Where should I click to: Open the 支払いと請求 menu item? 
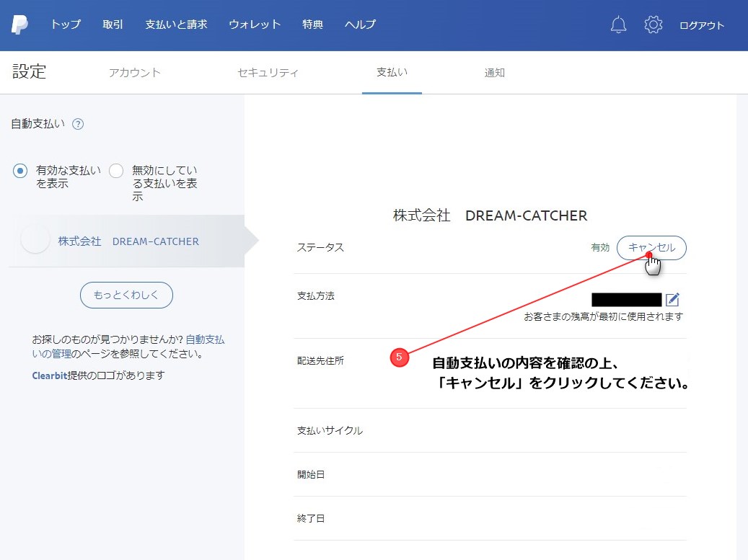pyautogui.click(x=176, y=25)
